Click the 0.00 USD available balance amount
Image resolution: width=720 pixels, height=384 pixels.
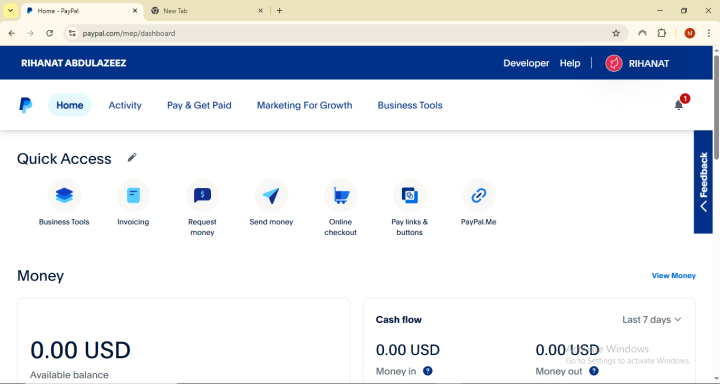tap(80, 350)
